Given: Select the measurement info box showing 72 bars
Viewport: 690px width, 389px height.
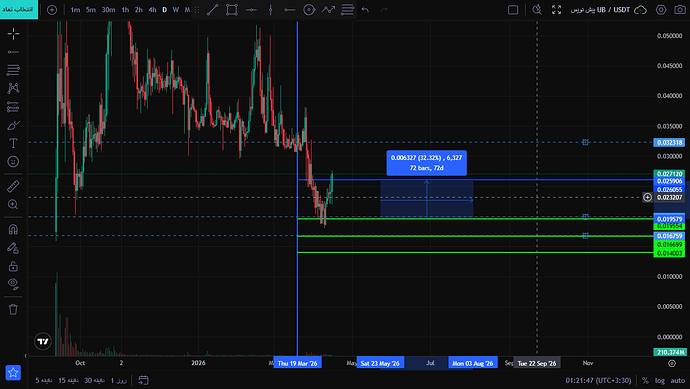Looking at the screenshot, I should coord(426,163).
